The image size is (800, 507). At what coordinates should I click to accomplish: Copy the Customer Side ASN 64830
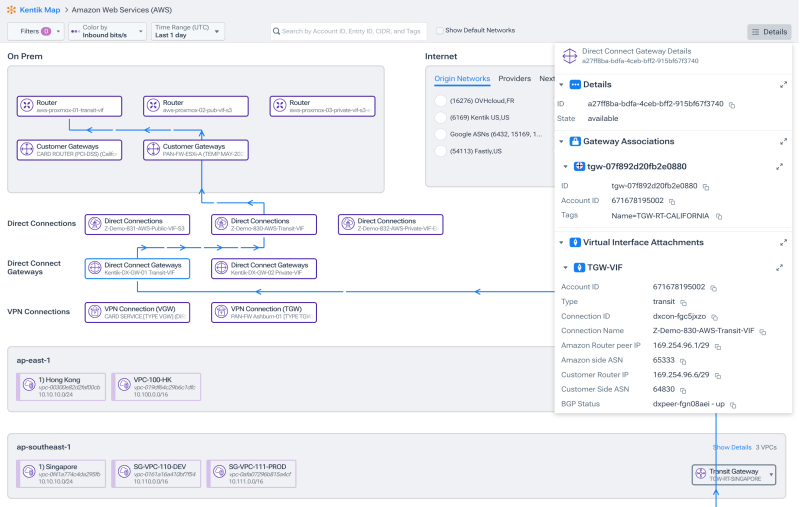[x=683, y=391]
